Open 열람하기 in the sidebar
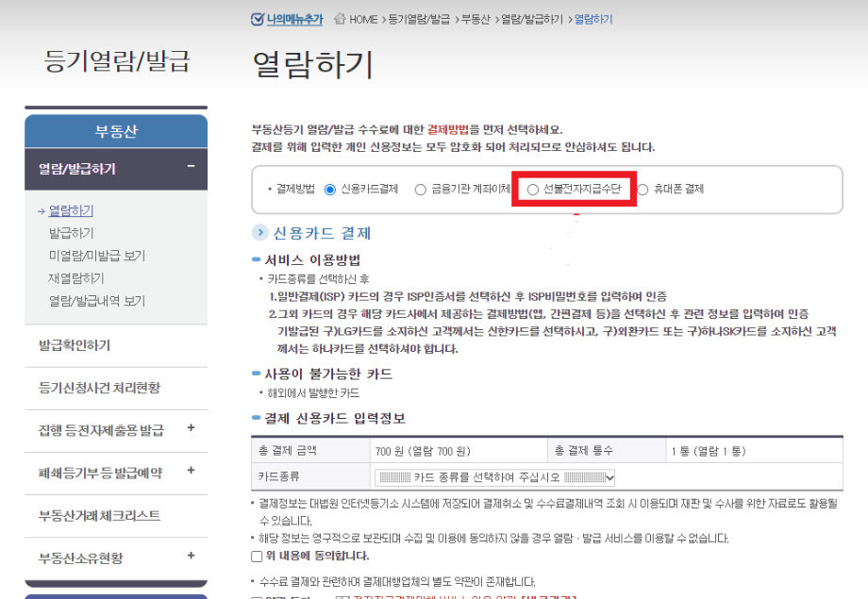 click(71, 210)
